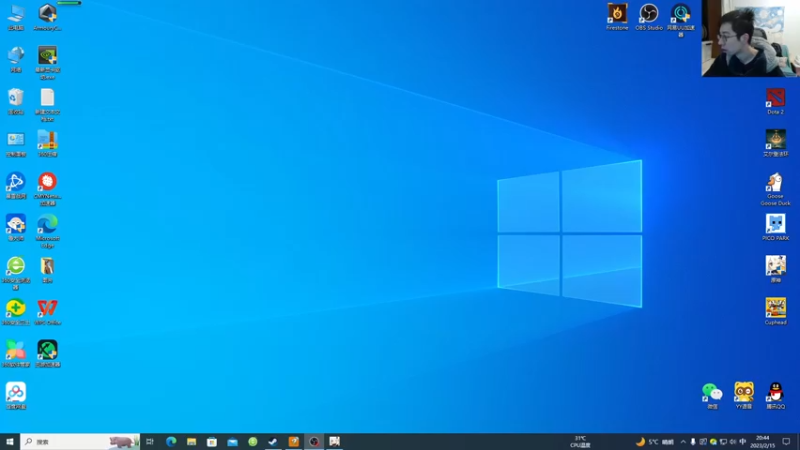The height and width of the screenshot is (450, 800).
Task: Switch to the orange taskbar app
Action: click(x=293, y=442)
